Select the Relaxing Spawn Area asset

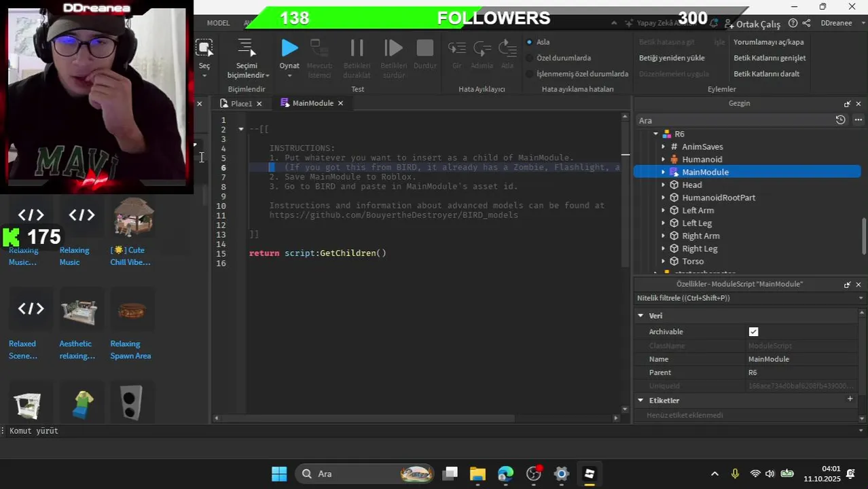click(132, 325)
